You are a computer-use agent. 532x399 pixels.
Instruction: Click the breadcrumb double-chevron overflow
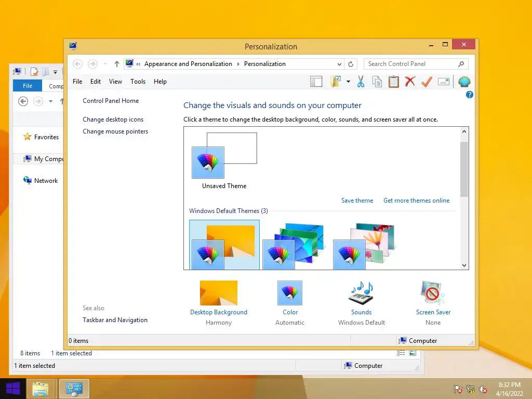(138, 64)
